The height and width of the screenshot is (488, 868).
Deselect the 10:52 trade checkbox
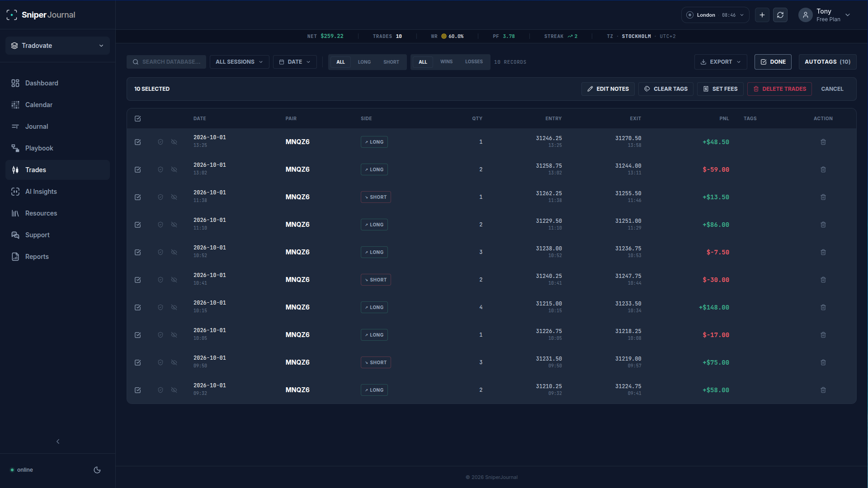coord(138,252)
